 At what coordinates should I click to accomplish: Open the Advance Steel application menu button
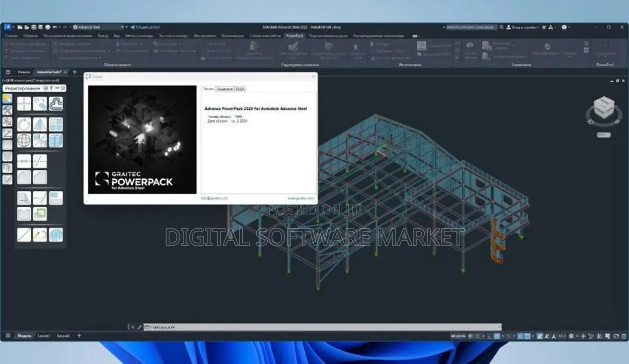(7, 27)
